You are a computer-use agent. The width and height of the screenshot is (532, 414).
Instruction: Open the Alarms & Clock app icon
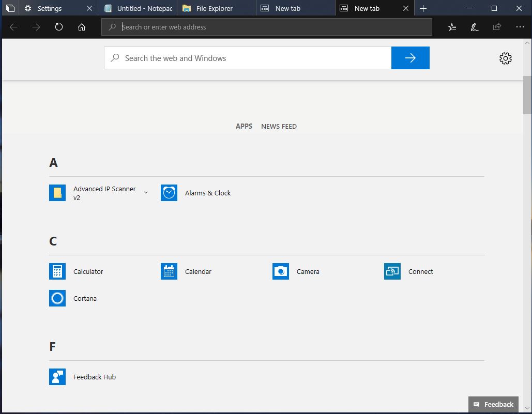click(x=169, y=193)
